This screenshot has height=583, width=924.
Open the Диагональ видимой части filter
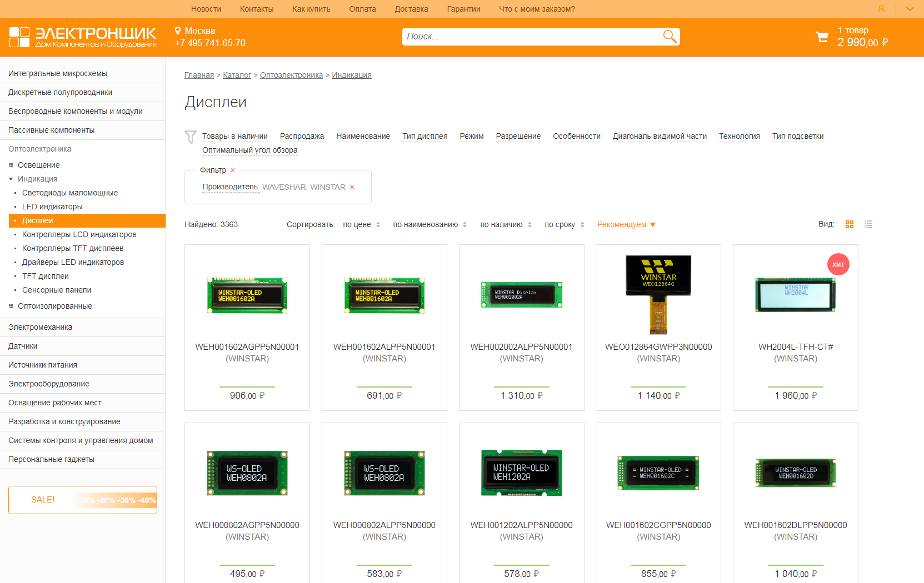pos(660,136)
